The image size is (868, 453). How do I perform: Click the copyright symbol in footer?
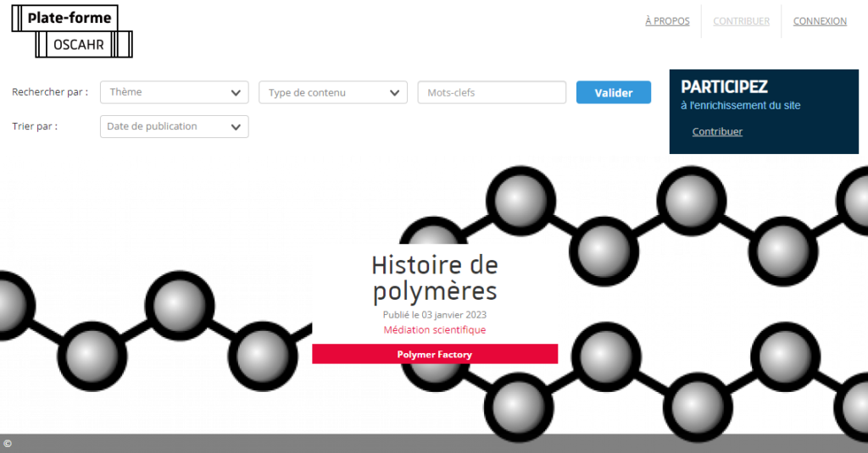[7, 444]
